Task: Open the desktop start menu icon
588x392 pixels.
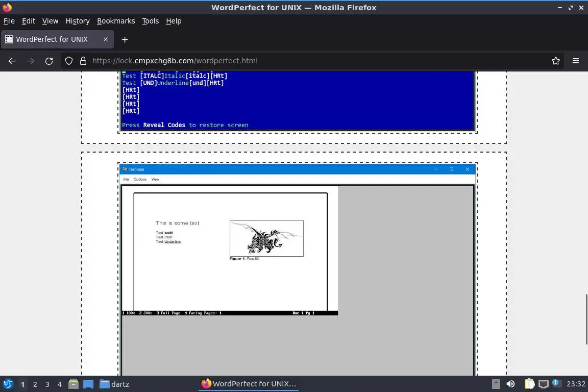Action: (x=8, y=384)
